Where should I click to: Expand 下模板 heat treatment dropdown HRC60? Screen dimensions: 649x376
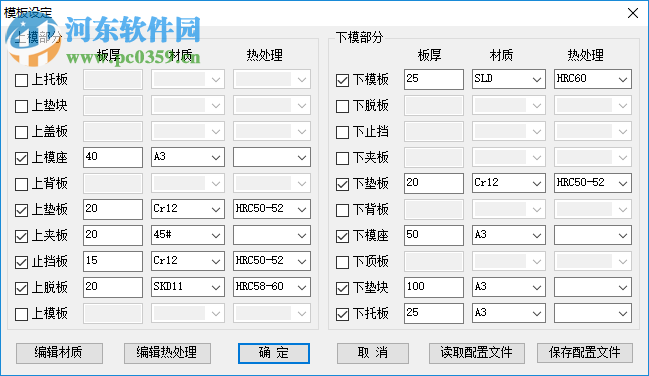593,79
